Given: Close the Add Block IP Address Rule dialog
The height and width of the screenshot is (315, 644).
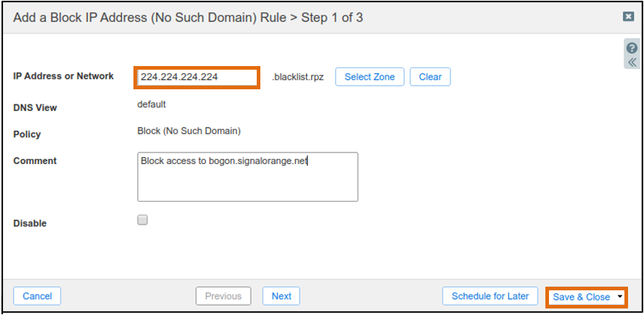Looking at the screenshot, I should [x=628, y=17].
